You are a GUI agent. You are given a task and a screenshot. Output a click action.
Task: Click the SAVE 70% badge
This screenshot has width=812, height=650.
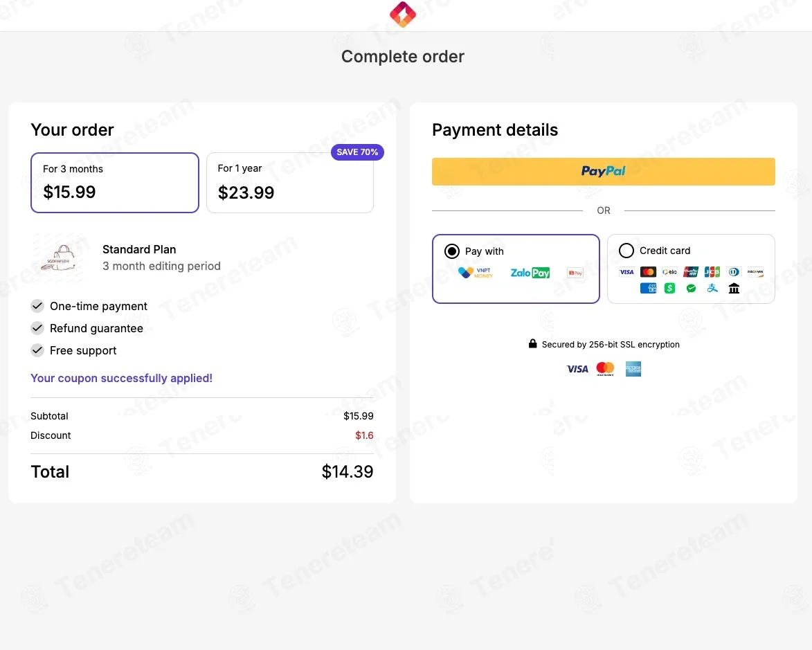(x=357, y=152)
